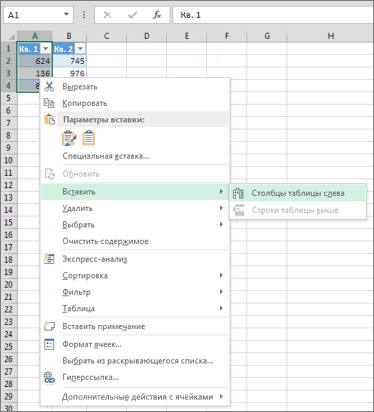Screen dimensions: 374x412
Task: Select column A header
Action: point(35,36)
